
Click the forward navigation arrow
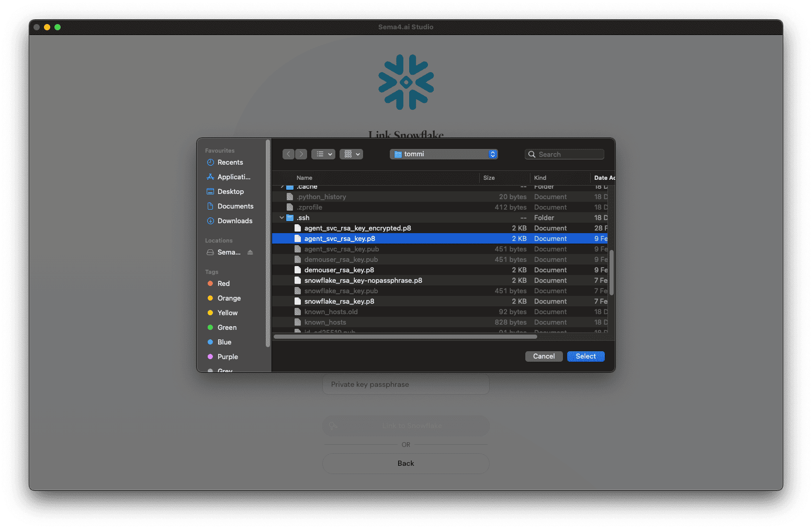[x=301, y=154]
